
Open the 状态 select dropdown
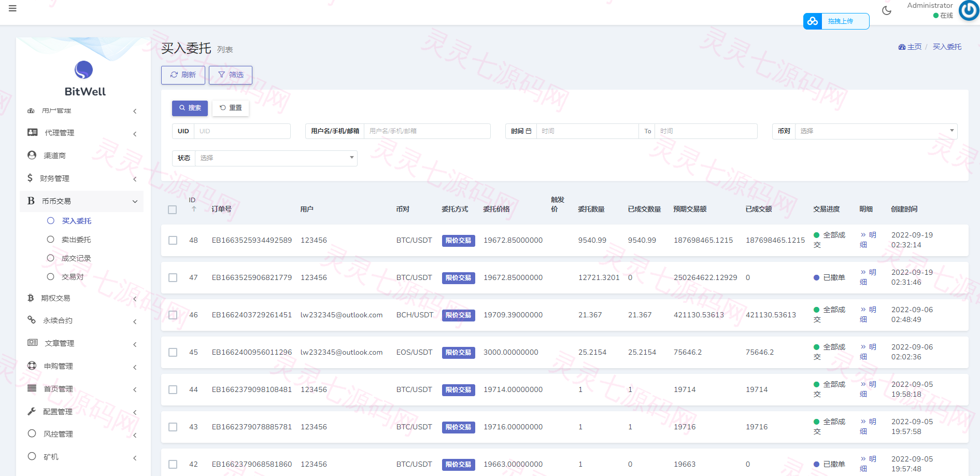(x=276, y=158)
